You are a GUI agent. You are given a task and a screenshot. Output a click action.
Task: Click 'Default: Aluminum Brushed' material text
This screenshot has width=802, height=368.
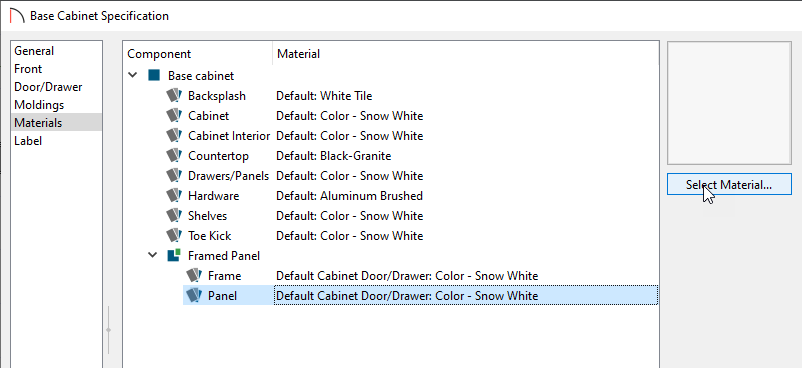tap(349, 196)
